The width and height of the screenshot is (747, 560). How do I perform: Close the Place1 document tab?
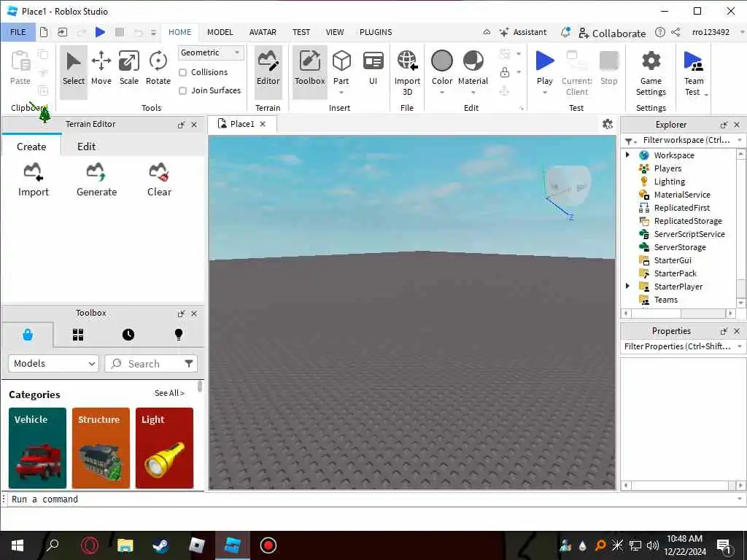pyautogui.click(x=263, y=124)
